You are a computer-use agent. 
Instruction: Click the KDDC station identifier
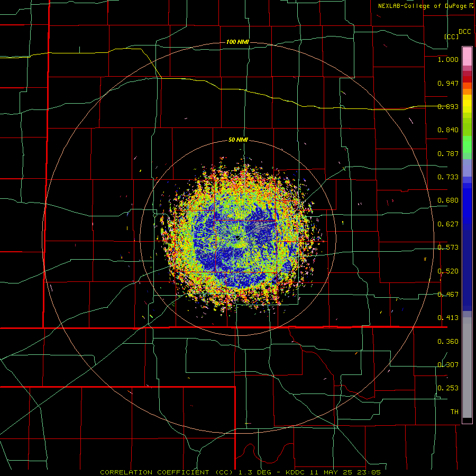[296, 472]
